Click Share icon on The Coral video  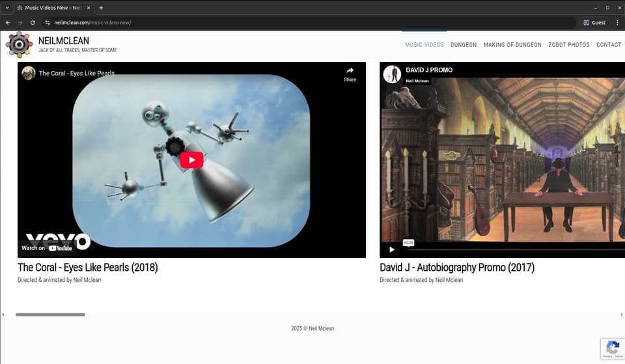point(350,74)
